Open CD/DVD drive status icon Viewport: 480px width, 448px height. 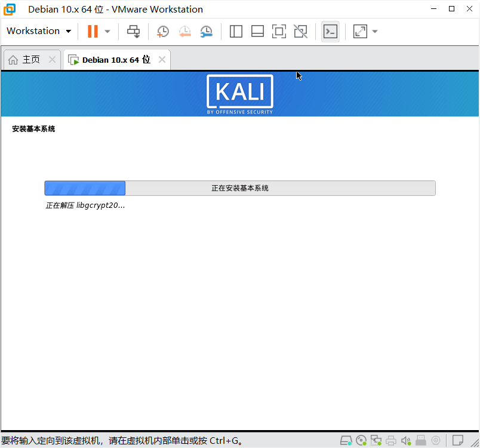(x=361, y=441)
